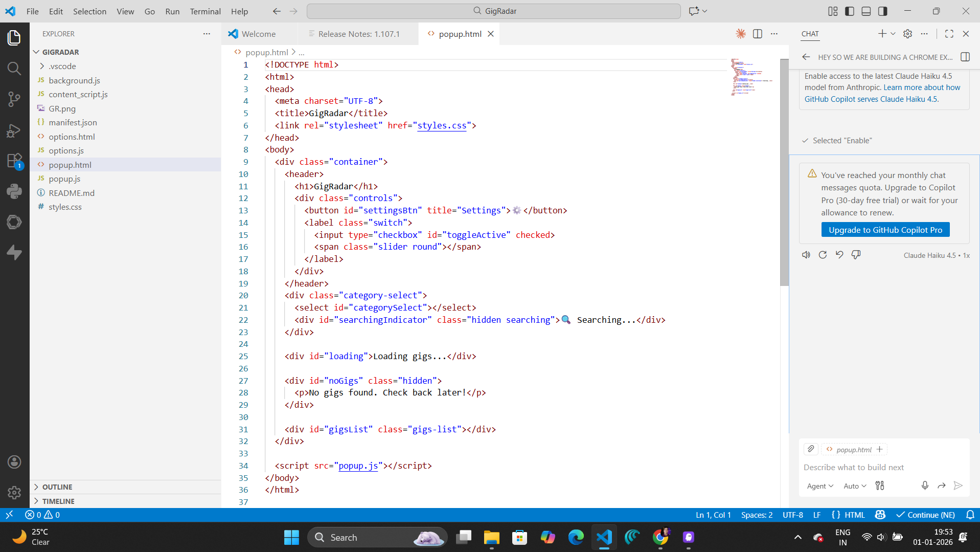
Task: Open the Source Control view
Action: click(14, 99)
